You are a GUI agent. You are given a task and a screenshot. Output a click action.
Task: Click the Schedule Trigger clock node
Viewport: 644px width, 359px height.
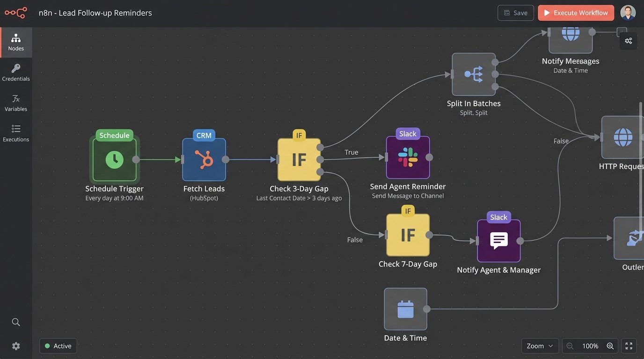tap(114, 160)
